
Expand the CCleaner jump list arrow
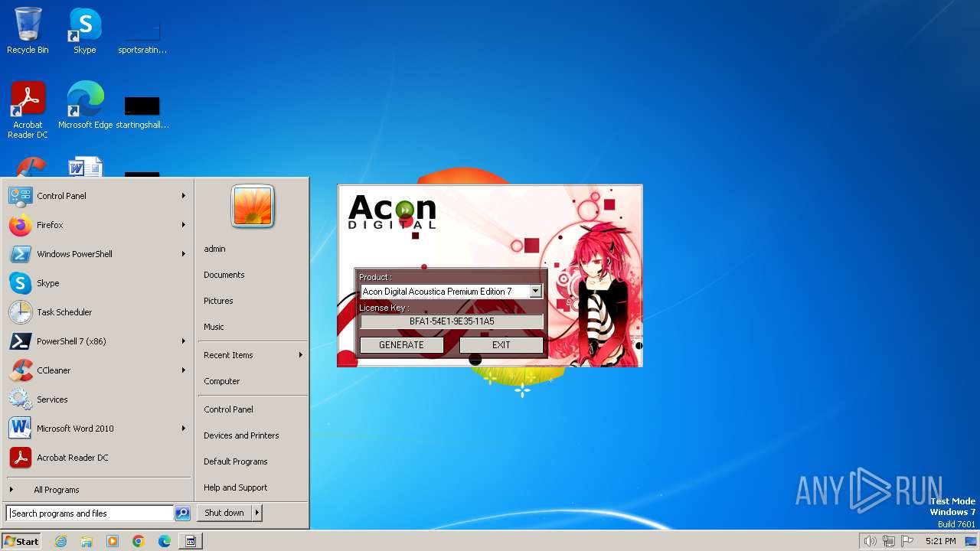click(184, 370)
